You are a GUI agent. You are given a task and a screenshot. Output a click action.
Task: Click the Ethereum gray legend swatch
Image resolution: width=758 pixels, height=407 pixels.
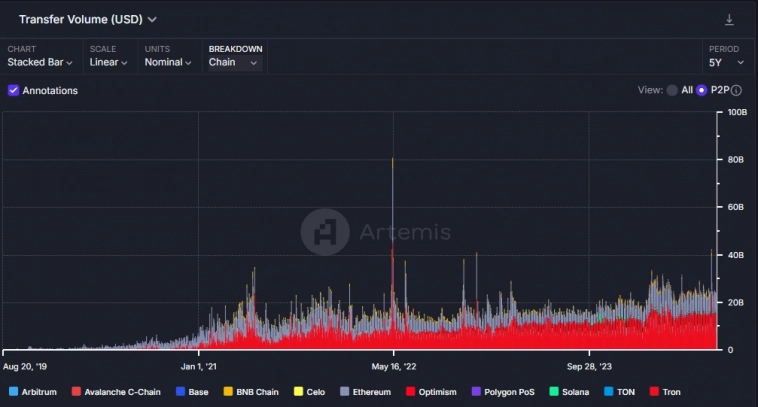tap(345, 392)
